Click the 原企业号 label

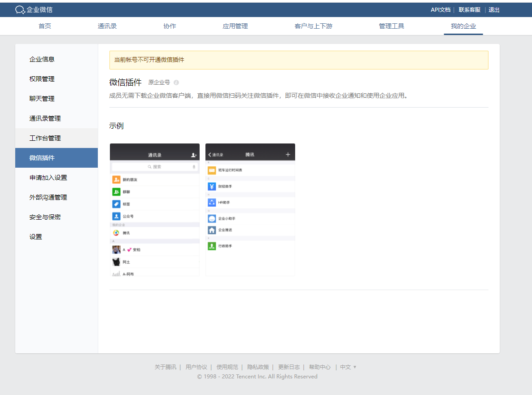click(159, 82)
